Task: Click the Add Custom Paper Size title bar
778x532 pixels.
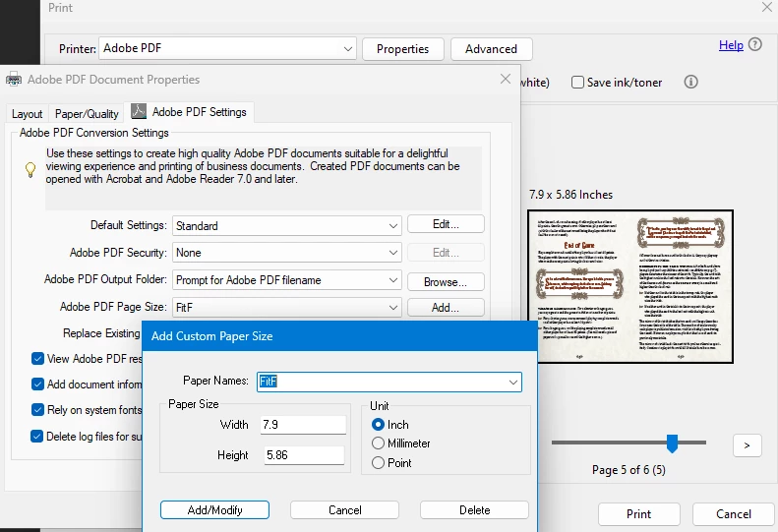Action: (340, 336)
